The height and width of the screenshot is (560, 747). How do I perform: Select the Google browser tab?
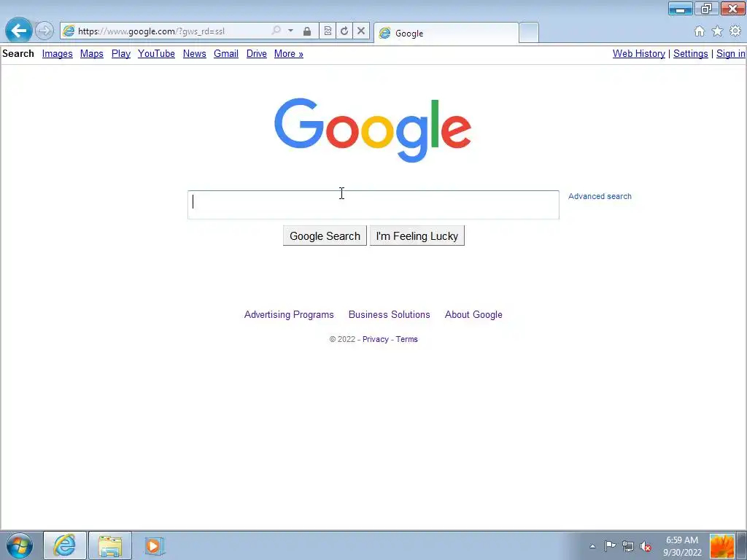coord(446,33)
